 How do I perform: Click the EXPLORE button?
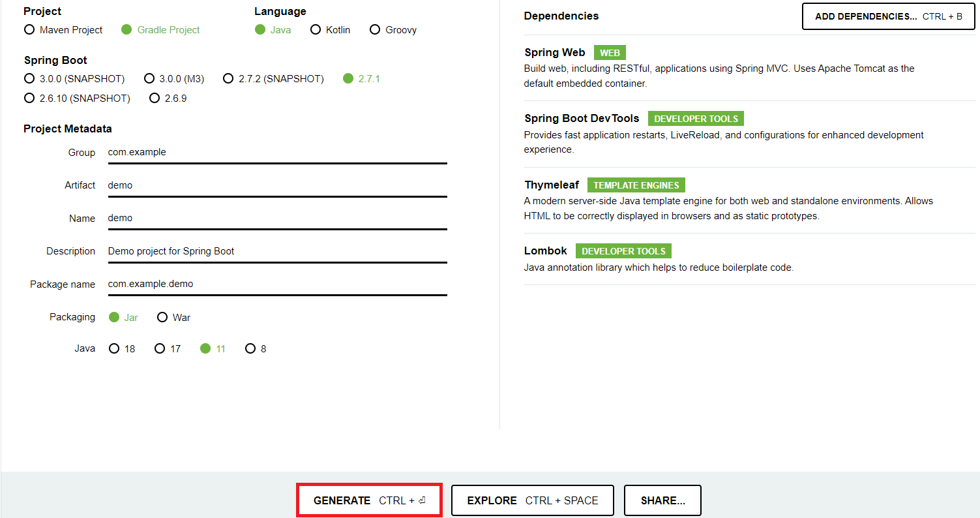tap(533, 500)
